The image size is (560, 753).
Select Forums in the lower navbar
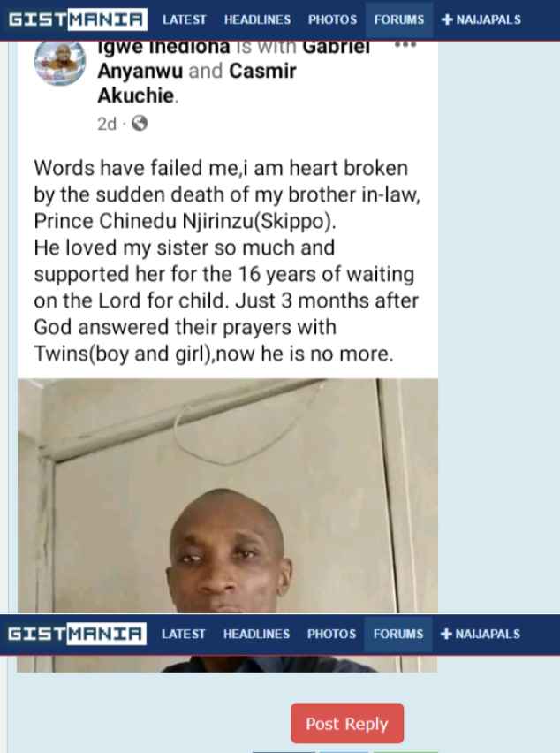pos(397,634)
